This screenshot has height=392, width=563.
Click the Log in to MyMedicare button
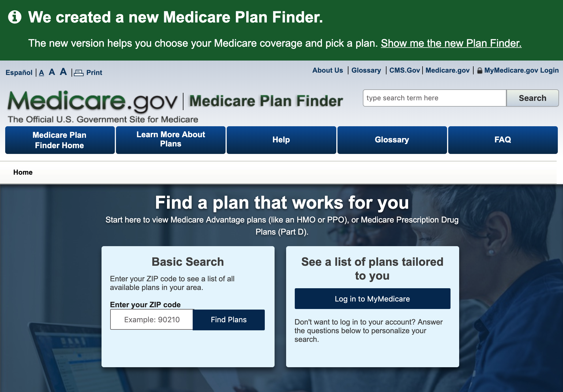click(372, 298)
